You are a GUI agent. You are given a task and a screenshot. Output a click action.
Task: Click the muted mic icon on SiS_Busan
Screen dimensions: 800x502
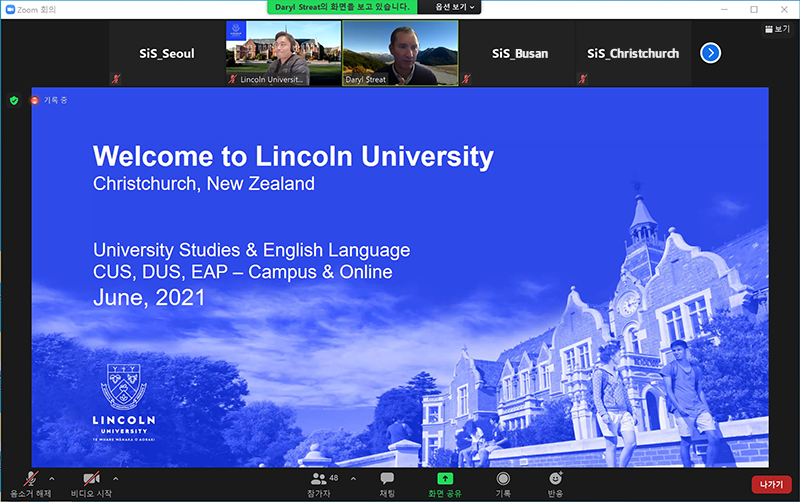pos(466,79)
